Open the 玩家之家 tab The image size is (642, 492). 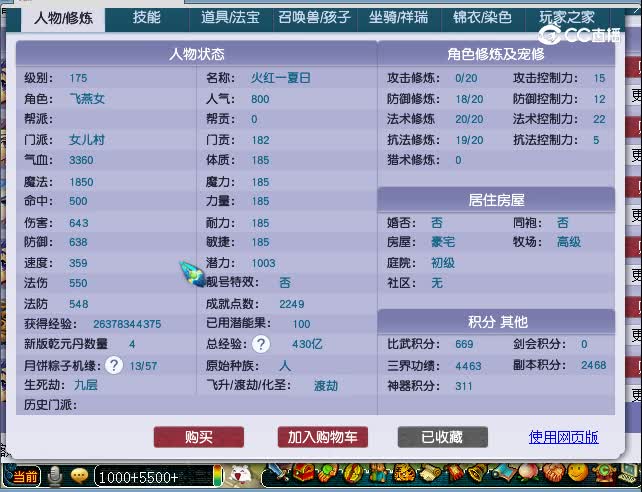pyautogui.click(x=567, y=18)
